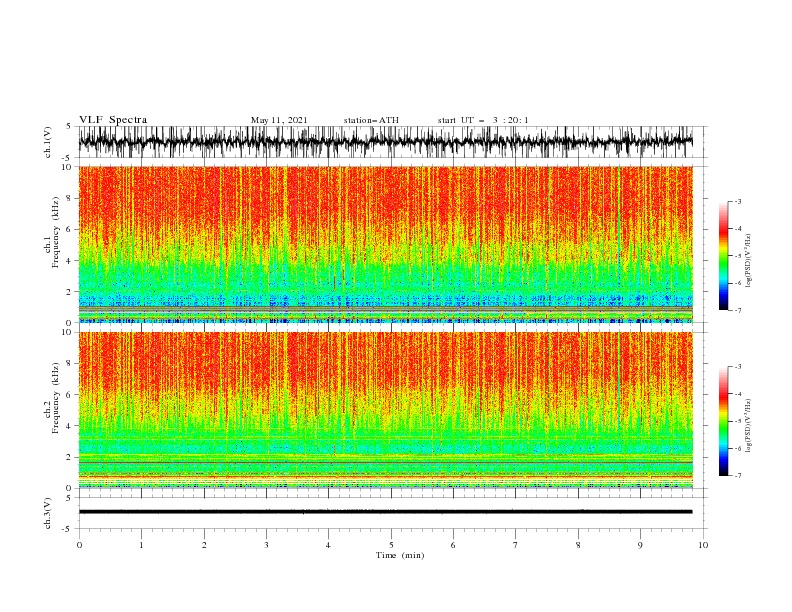The height and width of the screenshot is (612, 792).
Task: Click the "ch.1(V)" waveform axis label
Action: [x=48, y=142]
